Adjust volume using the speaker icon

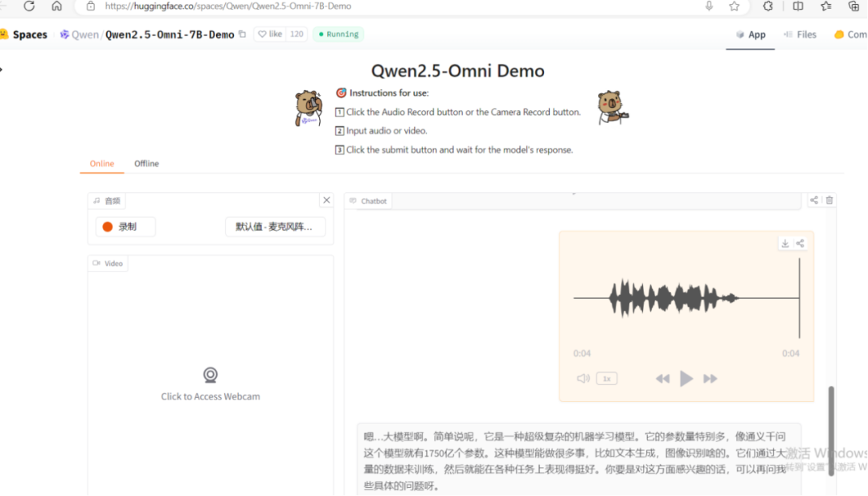(583, 379)
